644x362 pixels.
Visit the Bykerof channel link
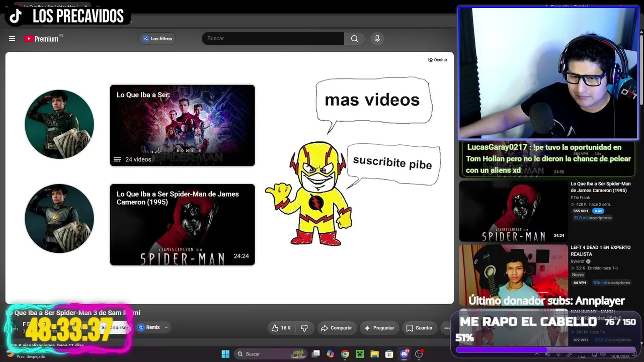(x=578, y=261)
